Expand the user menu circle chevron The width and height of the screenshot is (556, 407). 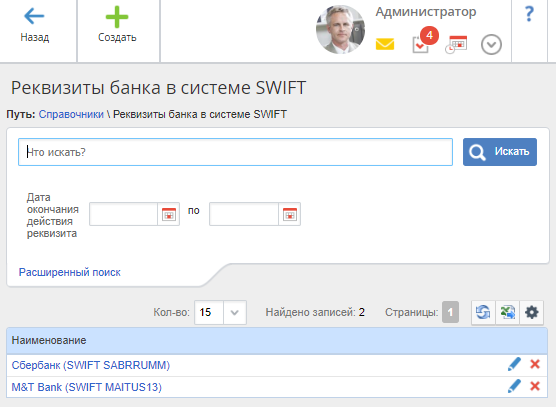491,45
